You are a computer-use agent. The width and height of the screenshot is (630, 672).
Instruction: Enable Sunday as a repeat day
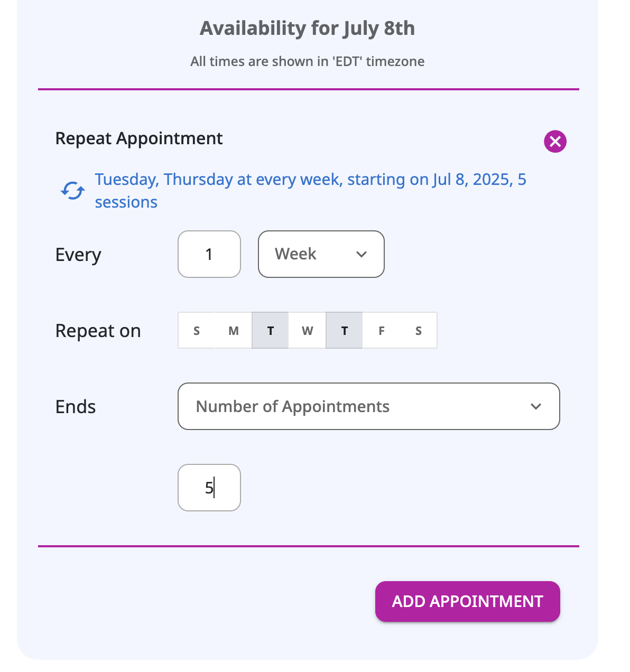click(x=197, y=331)
